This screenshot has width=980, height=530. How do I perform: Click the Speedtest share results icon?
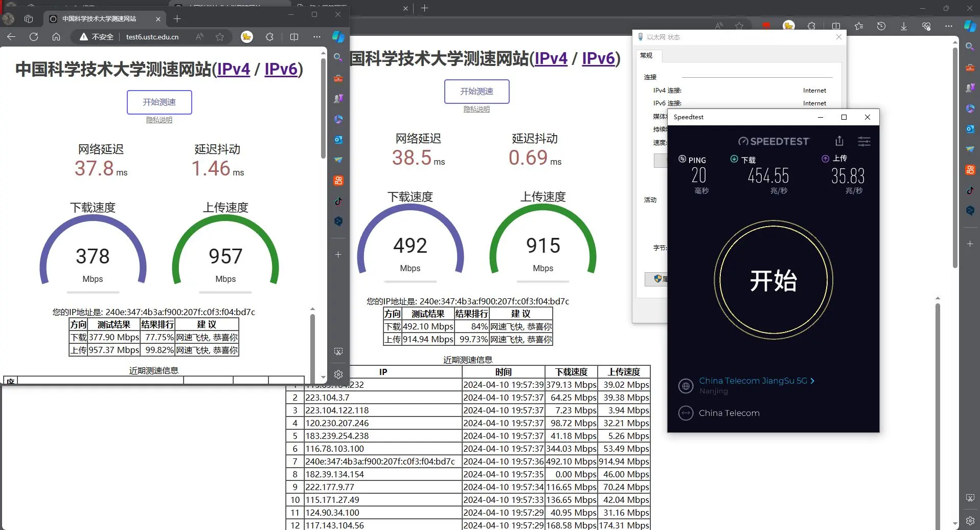(x=839, y=141)
